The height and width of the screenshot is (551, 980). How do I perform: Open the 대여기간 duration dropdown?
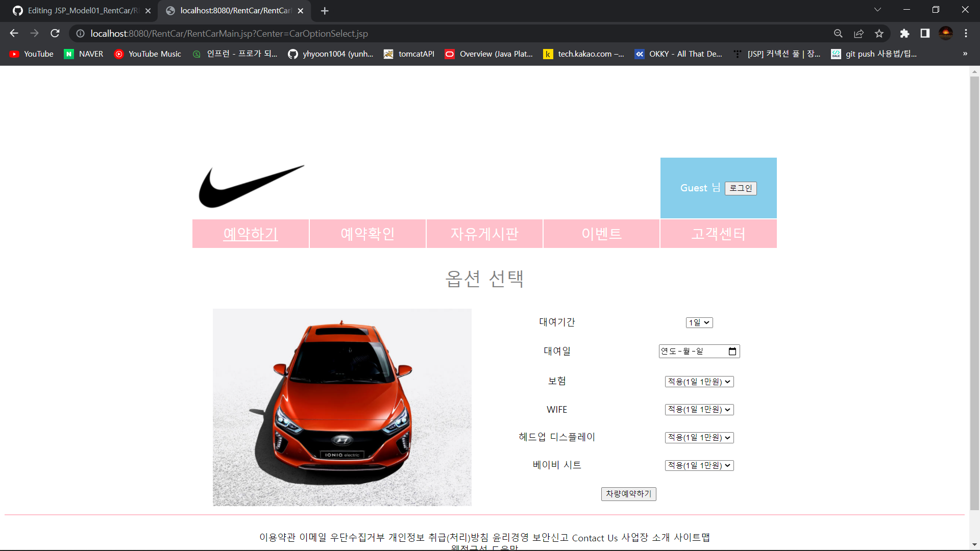coord(699,322)
